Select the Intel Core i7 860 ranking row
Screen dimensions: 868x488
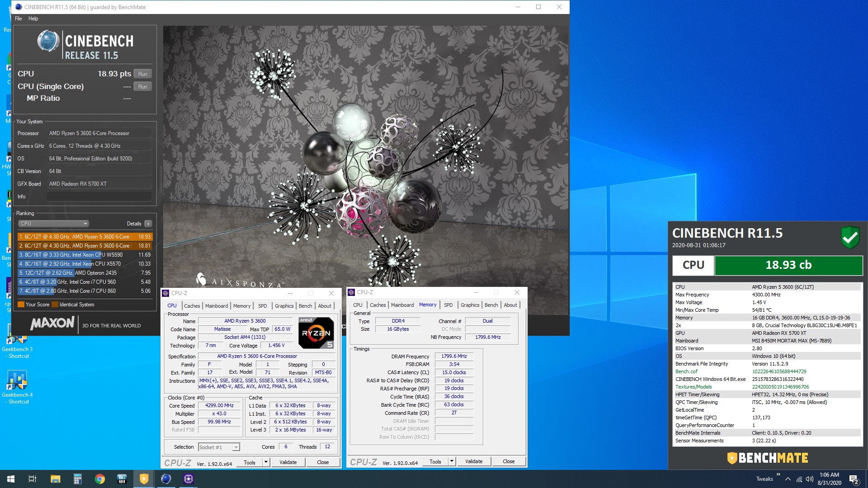(85, 291)
